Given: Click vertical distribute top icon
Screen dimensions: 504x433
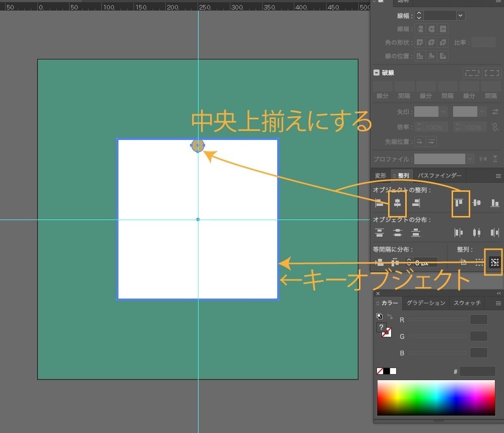Looking at the screenshot, I should (380, 232).
